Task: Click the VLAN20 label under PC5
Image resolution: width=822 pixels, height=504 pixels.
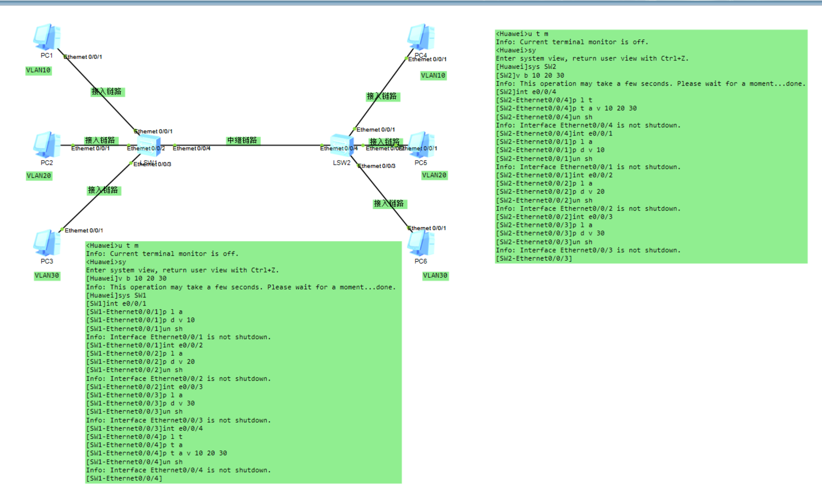Action: [x=434, y=175]
